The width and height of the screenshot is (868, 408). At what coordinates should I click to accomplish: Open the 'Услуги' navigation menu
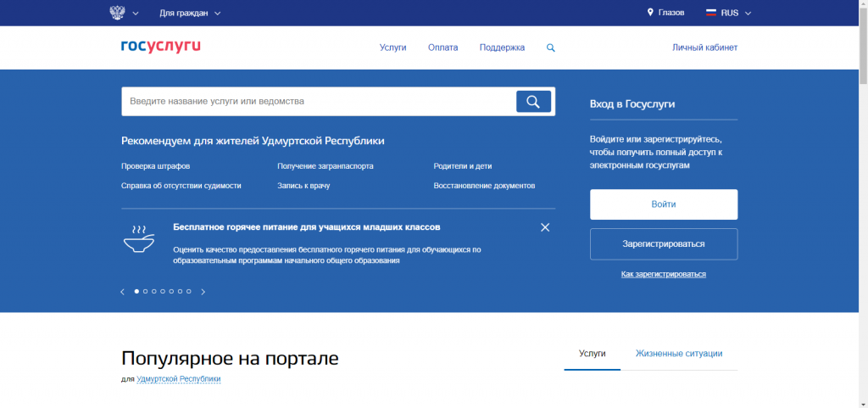(x=393, y=48)
